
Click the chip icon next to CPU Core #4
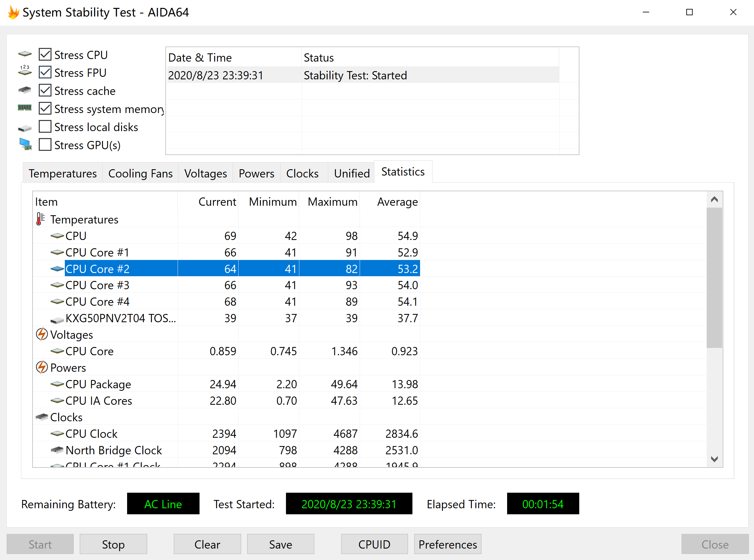pos(57,301)
